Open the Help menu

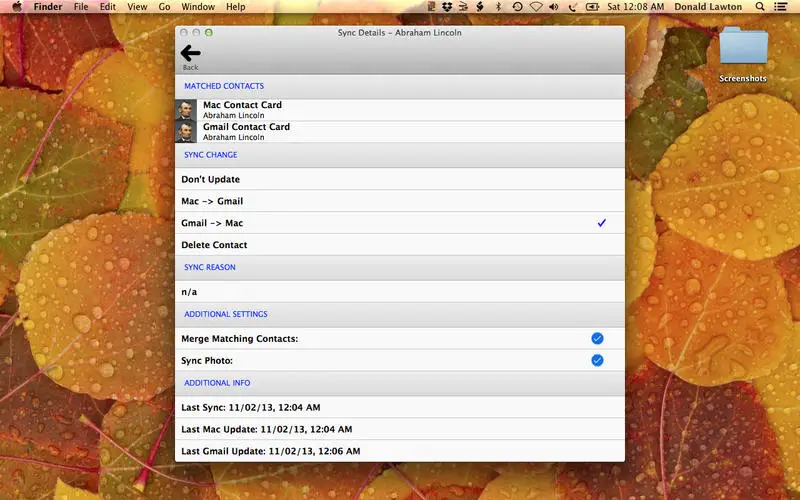tap(236, 7)
